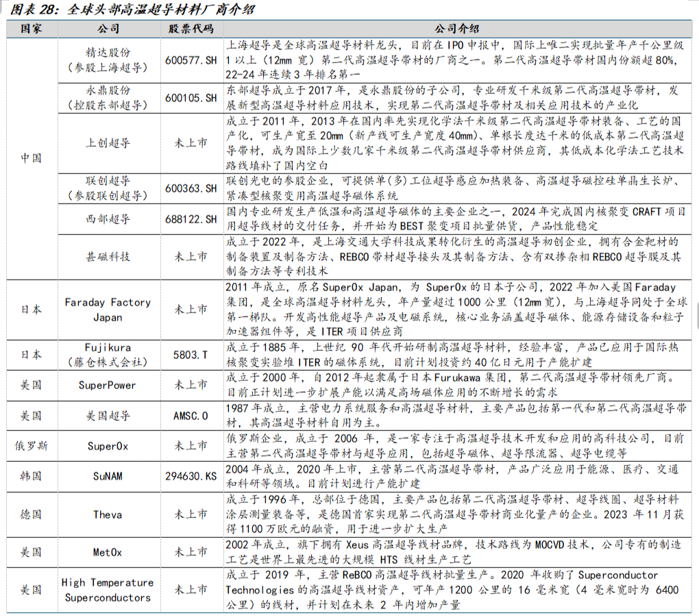Image resolution: width=699 pixels, height=616 pixels.
Task: Click the 西部超导 CRAFT introduction text
Action: point(456,219)
